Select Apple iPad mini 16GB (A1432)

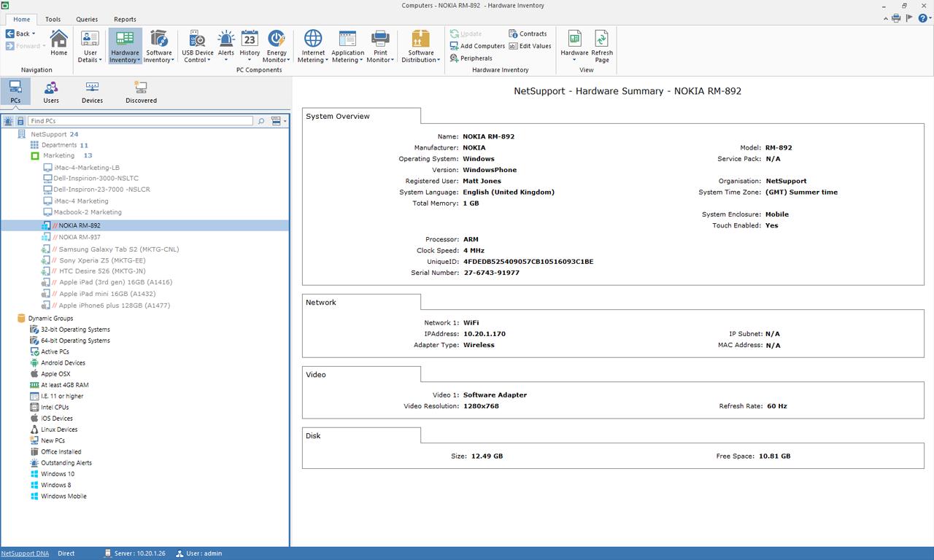107,294
